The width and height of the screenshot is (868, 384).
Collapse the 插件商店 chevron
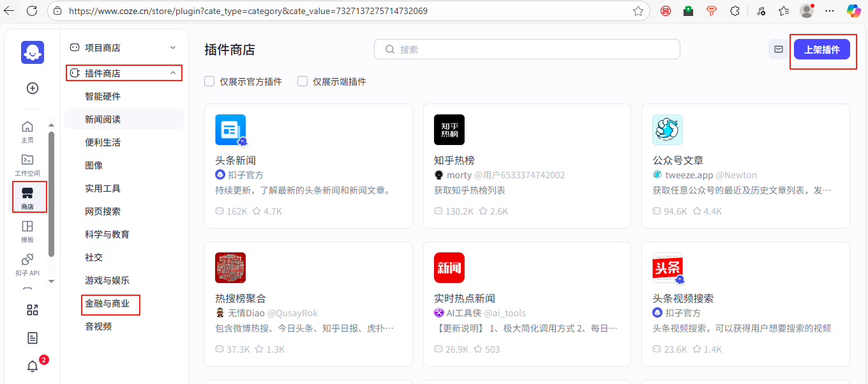click(x=172, y=73)
